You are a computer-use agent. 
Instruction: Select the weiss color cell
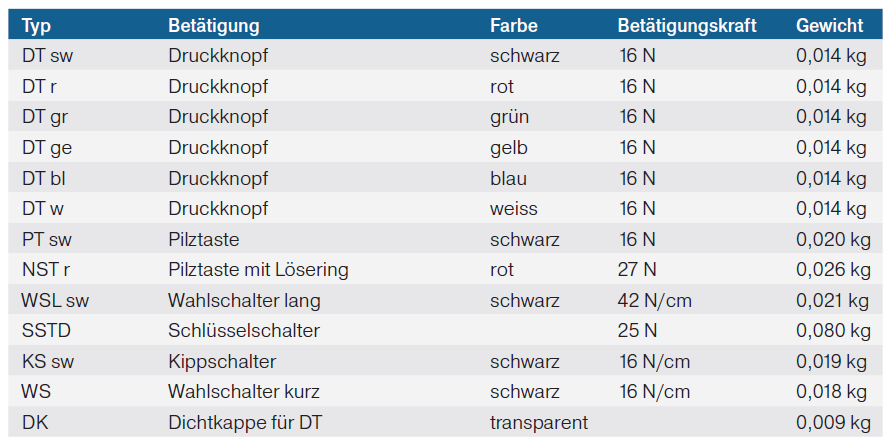tap(514, 209)
